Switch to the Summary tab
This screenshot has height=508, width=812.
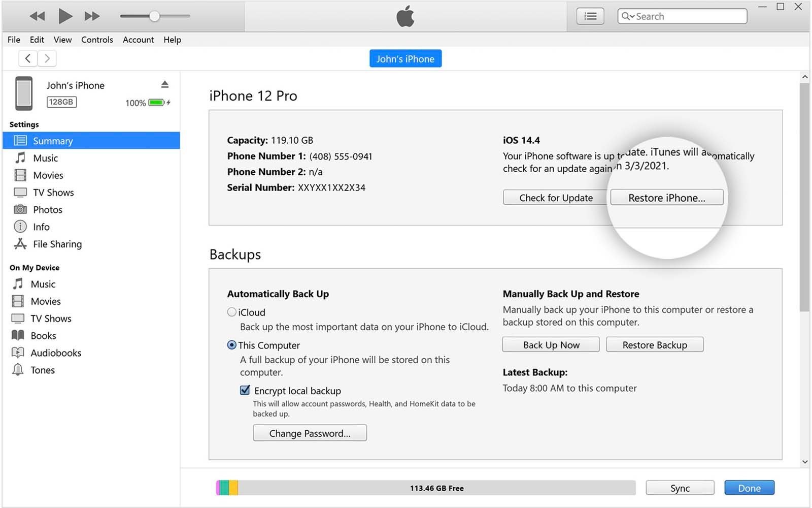[53, 141]
